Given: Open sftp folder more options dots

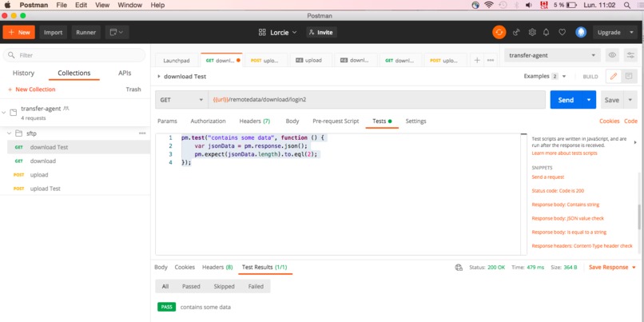Looking at the screenshot, I should tap(142, 133).
